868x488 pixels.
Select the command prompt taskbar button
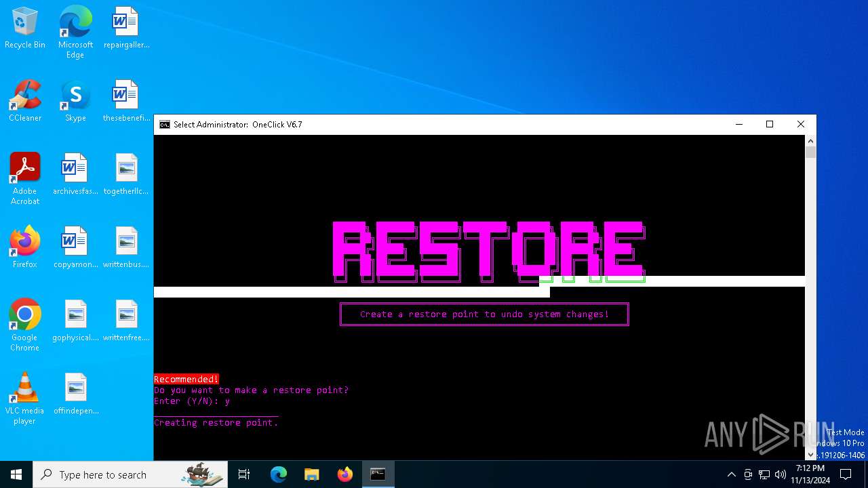[378, 474]
